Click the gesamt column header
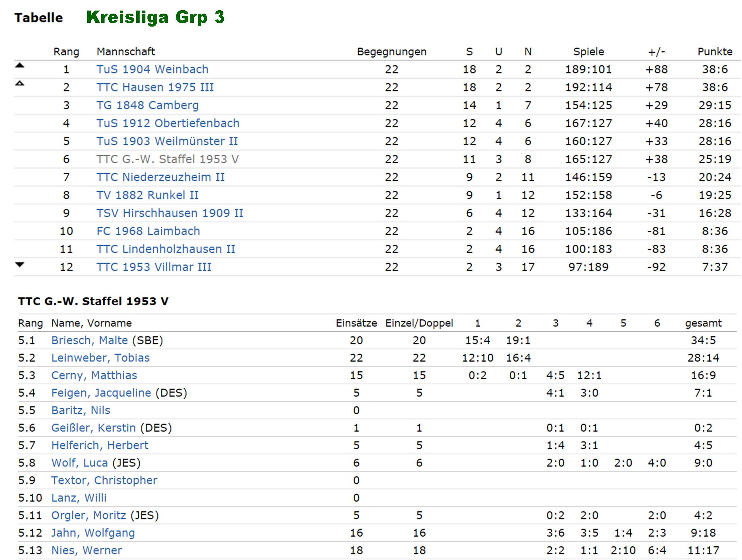This screenshot has width=742, height=560. 703,323
